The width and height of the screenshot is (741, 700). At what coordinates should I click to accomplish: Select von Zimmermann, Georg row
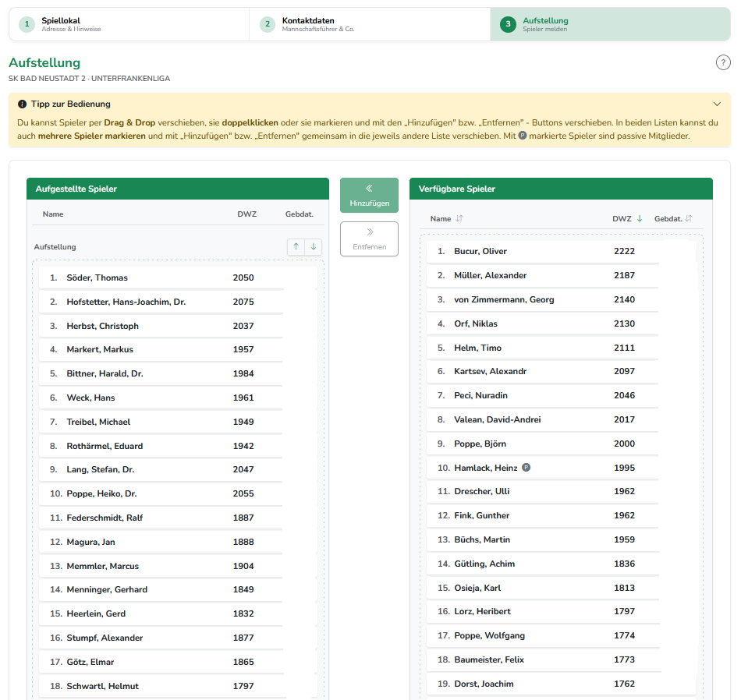click(562, 299)
